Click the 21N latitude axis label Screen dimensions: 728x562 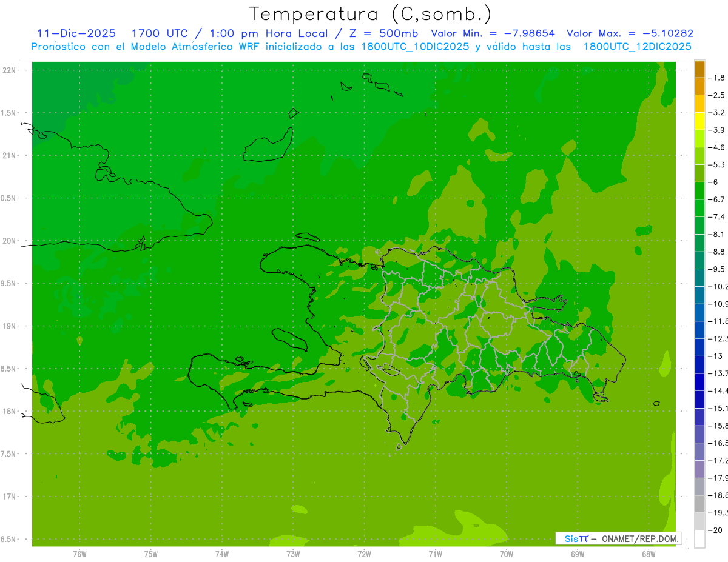pos(9,156)
